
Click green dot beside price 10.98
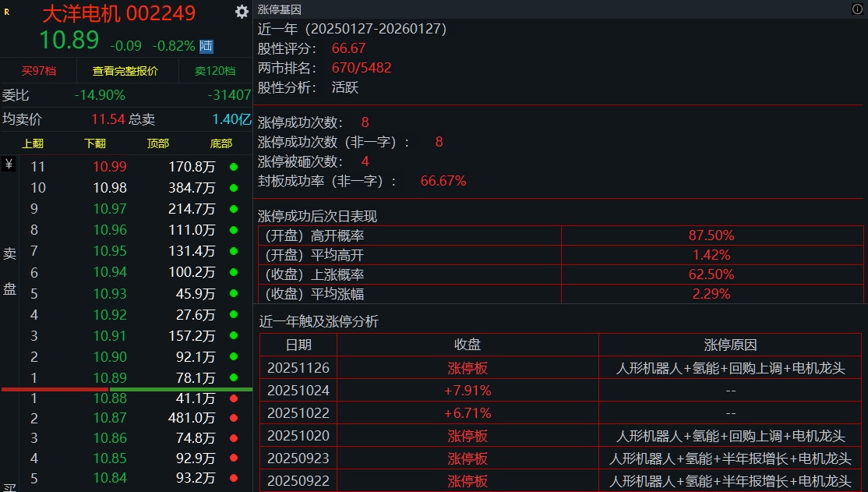[234, 188]
